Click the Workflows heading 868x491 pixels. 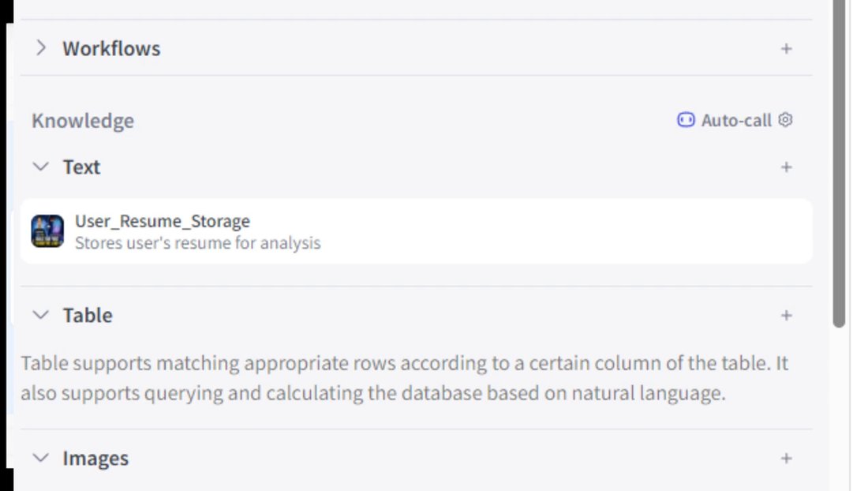point(111,49)
